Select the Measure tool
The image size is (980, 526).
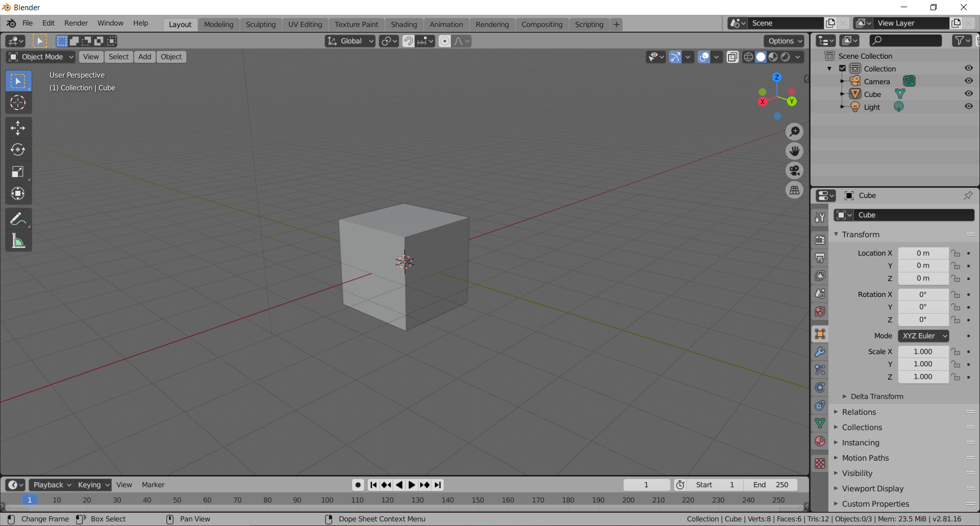point(18,241)
